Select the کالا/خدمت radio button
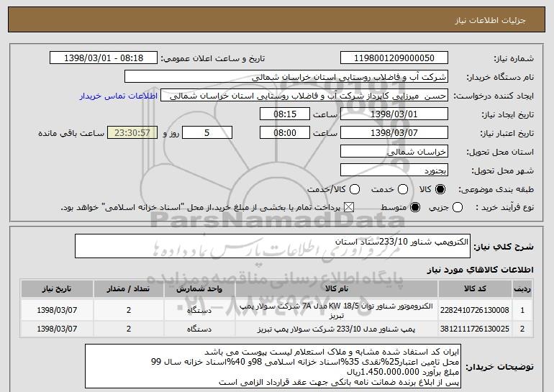Image resolution: width=554 pixels, height=392 pixels. [355, 189]
